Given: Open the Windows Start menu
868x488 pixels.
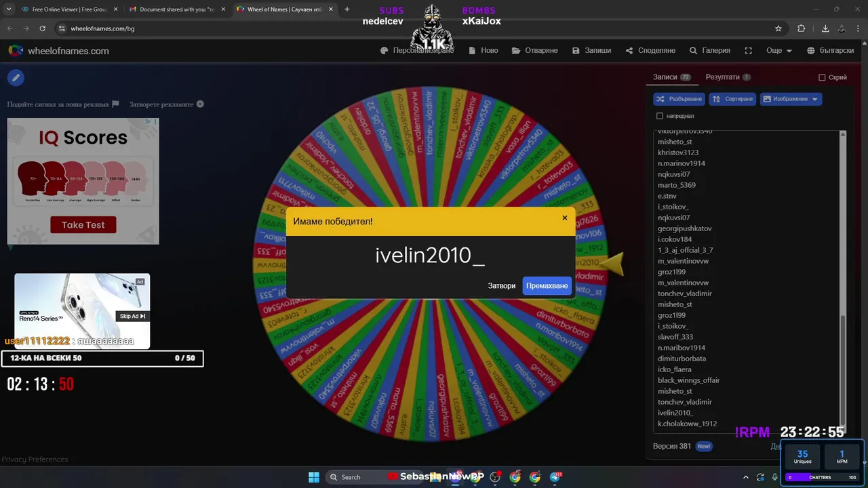Looking at the screenshot, I should coord(314,477).
